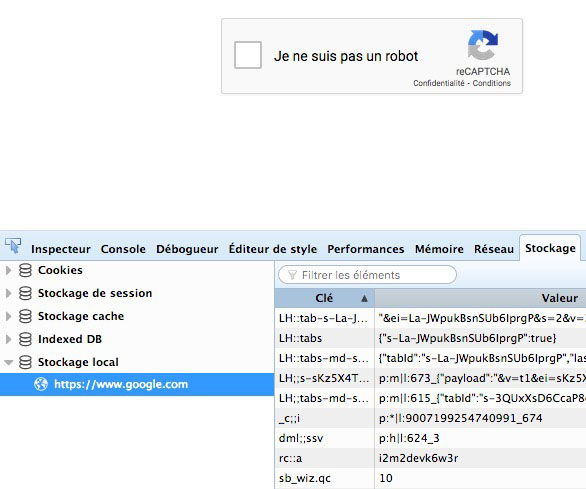The image size is (586, 489).
Task: Select Stockage cache in the tree
Action: [x=81, y=316]
